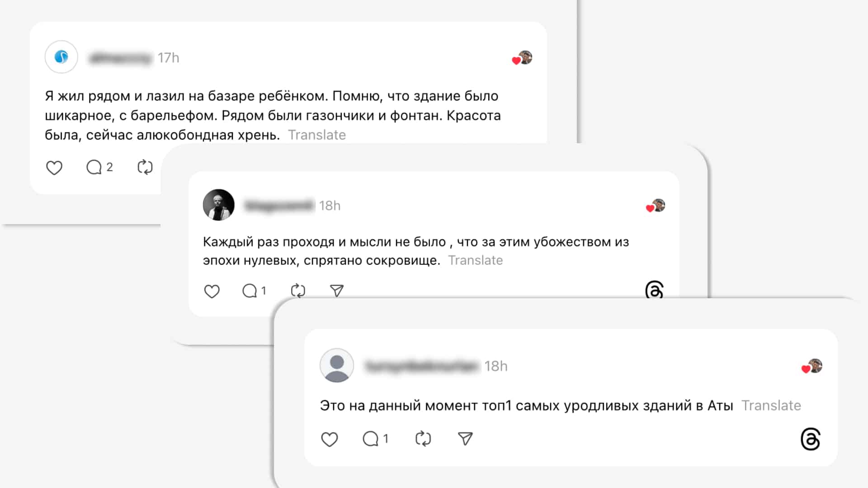Translate the 'топ1 самых уродливых зданий' comment
Viewport: 868px width, 488px height.
tap(771, 406)
